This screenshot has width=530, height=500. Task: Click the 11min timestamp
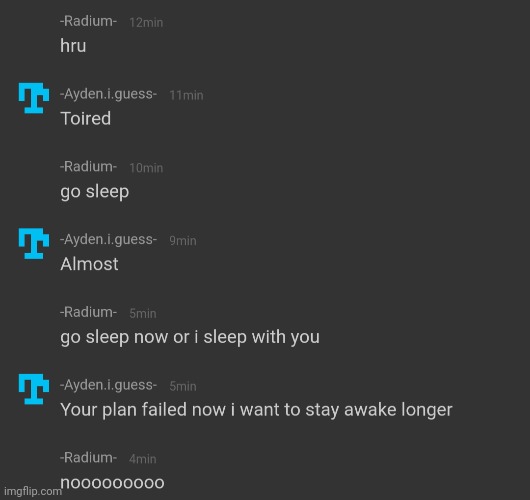[186, 95]
